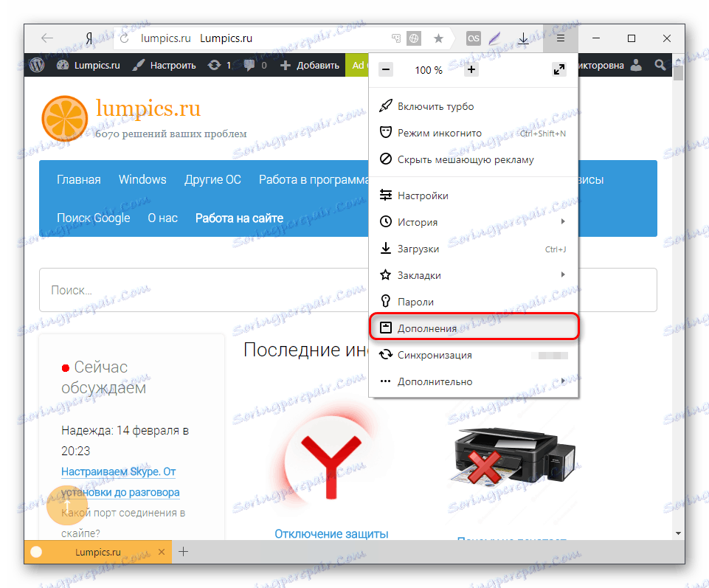The height and width of the screenshot is (588, 709).
Task: Select Включить турбо menu item
Action: click(474, 106)
